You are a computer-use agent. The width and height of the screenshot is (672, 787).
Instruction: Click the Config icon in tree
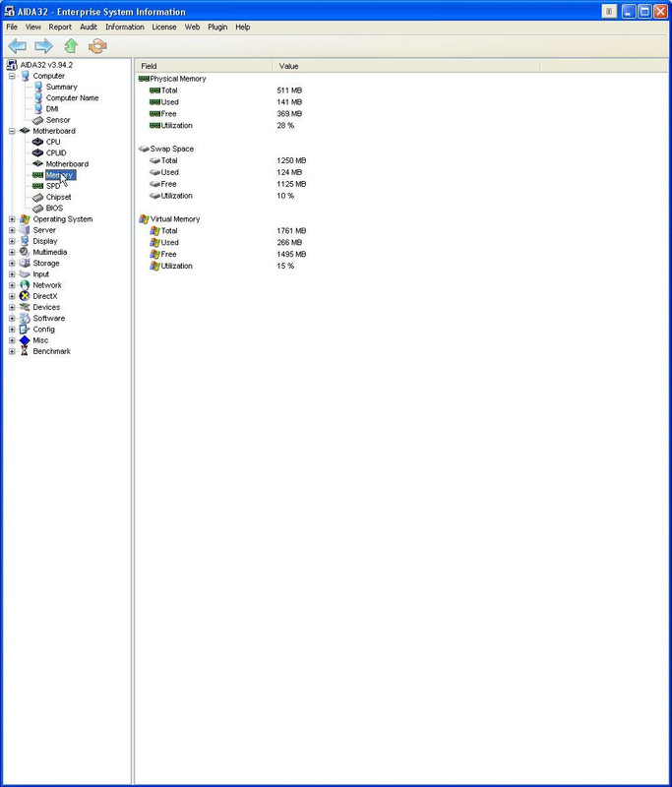(25, 330)
